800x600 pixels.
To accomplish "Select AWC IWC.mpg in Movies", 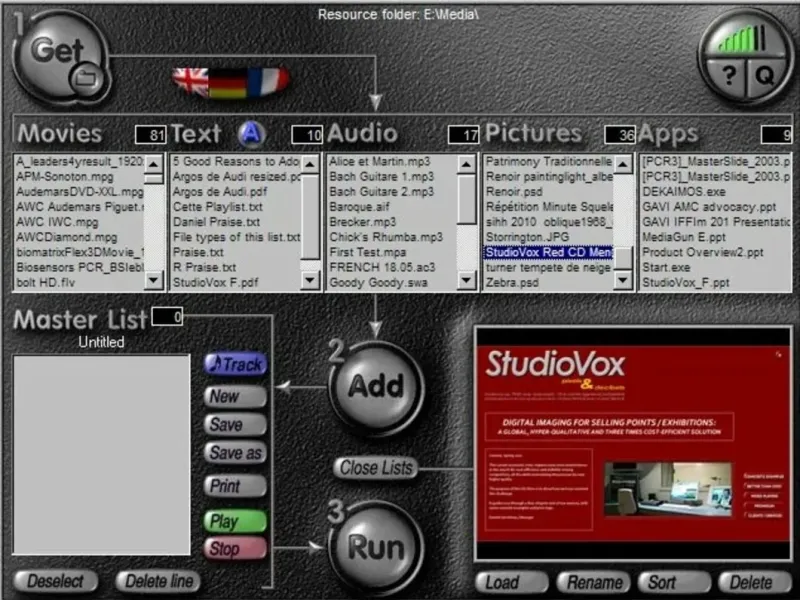I will [x=57, y=222].
